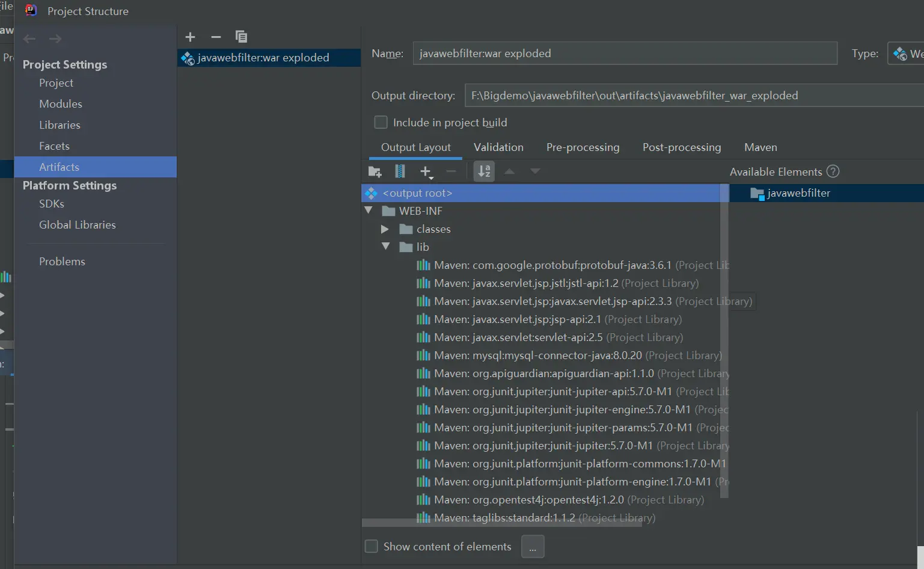This screenshot has width=924, height=569.
Task: Open help for Available Elements
Action: [833, 171]
